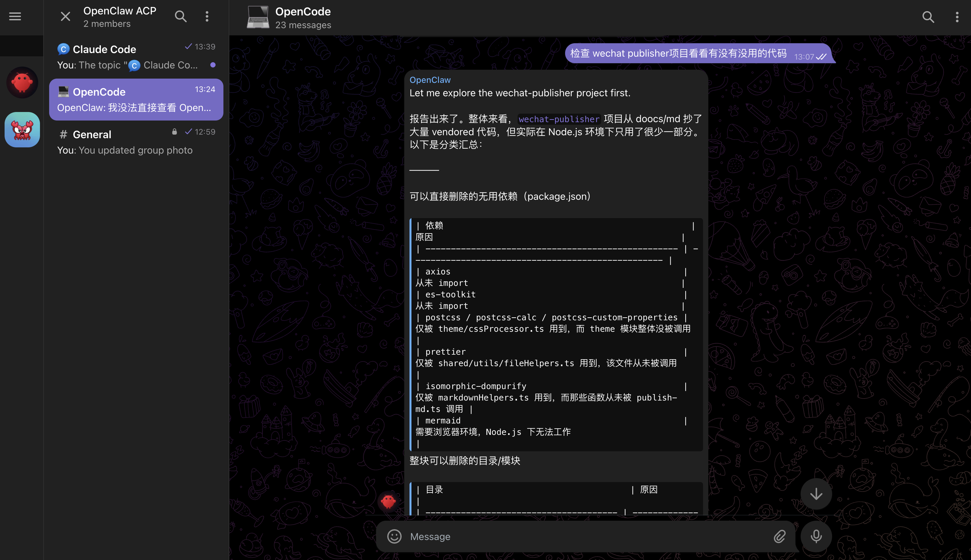Search topics in OpenClaw ACP
971x560 pixels.
[181, 17]
